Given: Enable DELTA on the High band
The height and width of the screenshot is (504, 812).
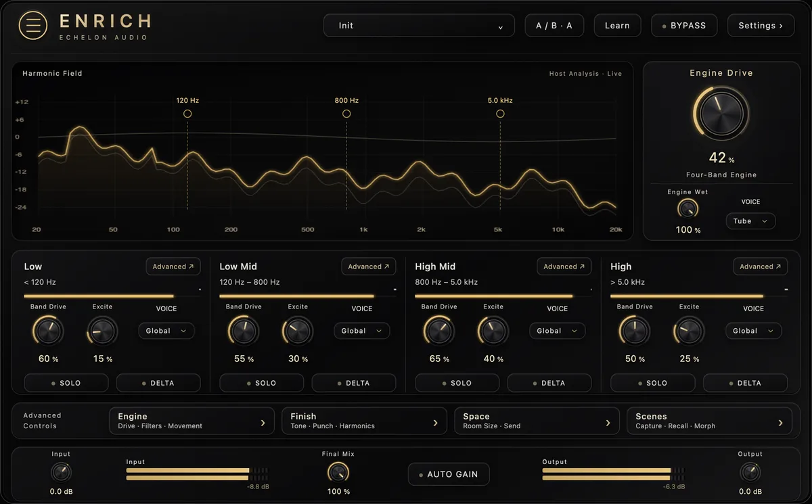Looking at the screenshot, I should [745, 383].
